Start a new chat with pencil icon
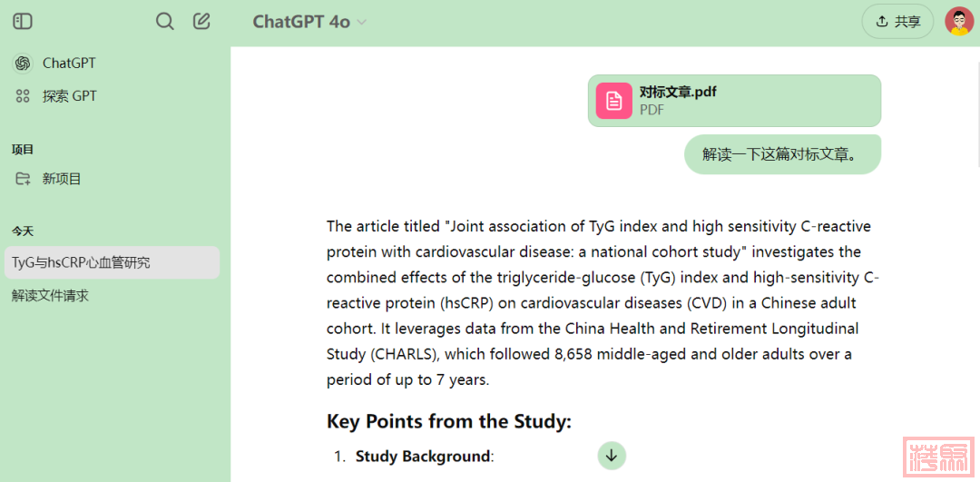Image resolution: width=980 pixels, height=482 pixels. click(201, 22)
